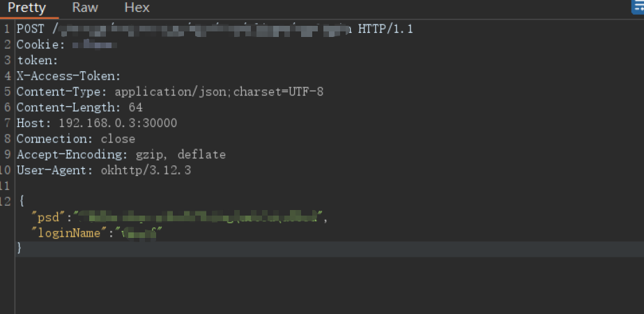This screenshot has height=314, width=644.
Task: Click the blank line 11 in editor
Action: coord(328,186)
